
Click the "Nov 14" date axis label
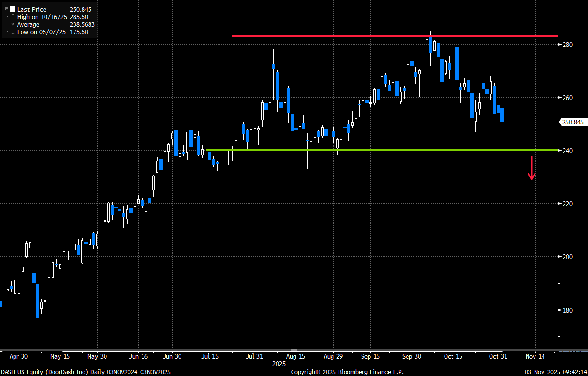535,356
